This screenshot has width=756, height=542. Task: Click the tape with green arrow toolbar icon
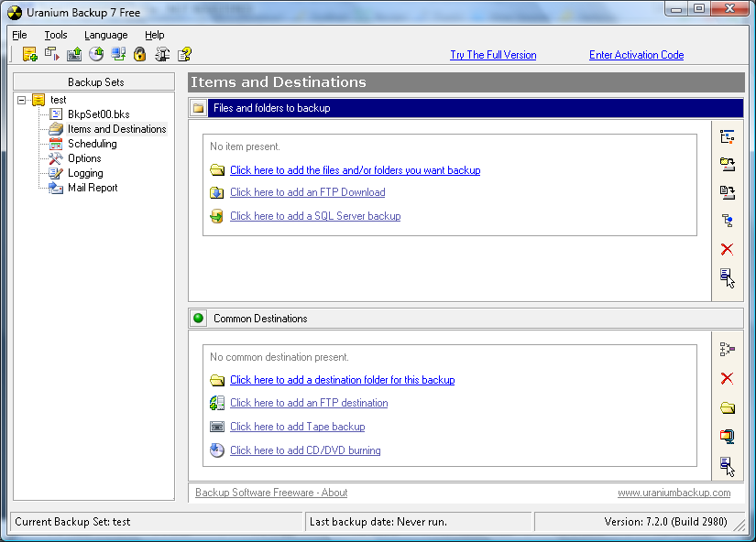pos(74,54)
